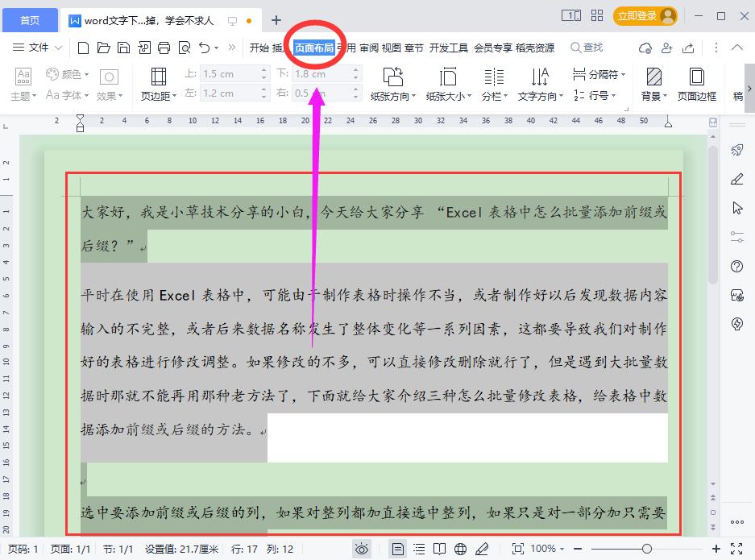Toggle outline view in the status bar
The width and height of the screenshot is (755, 560).
tap(417, 548)
